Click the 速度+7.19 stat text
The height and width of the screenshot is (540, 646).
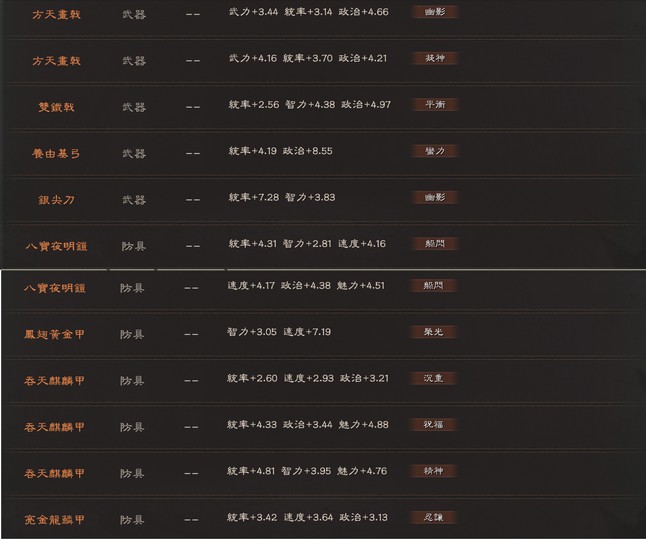307,332
